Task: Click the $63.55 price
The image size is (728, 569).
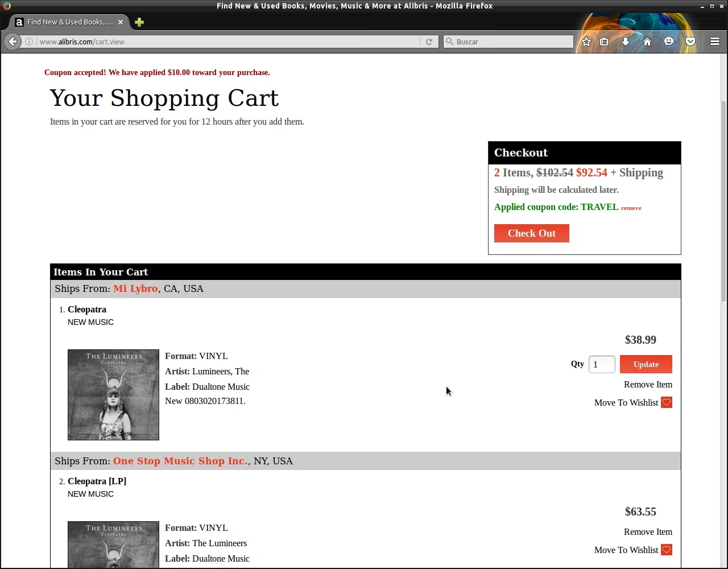Action: [x=640, y=512]
